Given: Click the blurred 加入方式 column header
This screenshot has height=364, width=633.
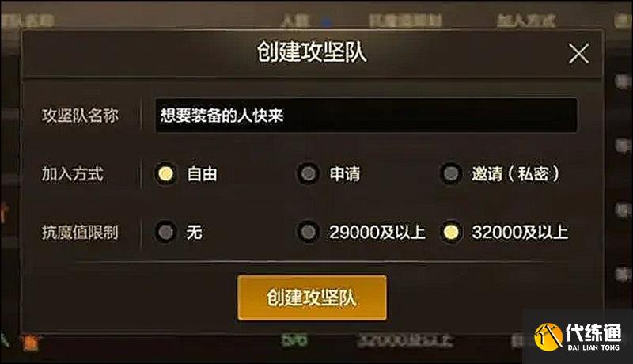Looking at the screenshot, I should [526, 20].
